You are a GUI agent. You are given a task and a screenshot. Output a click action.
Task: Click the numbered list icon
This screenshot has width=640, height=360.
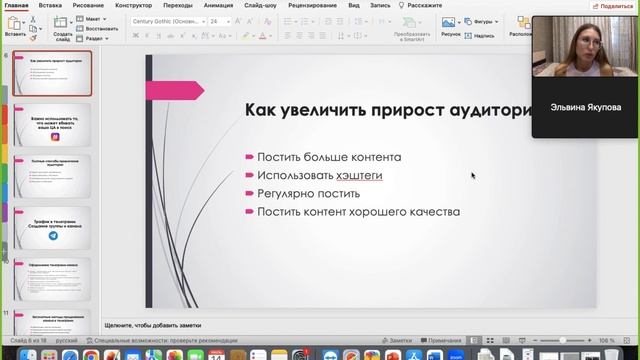[304, 21]
